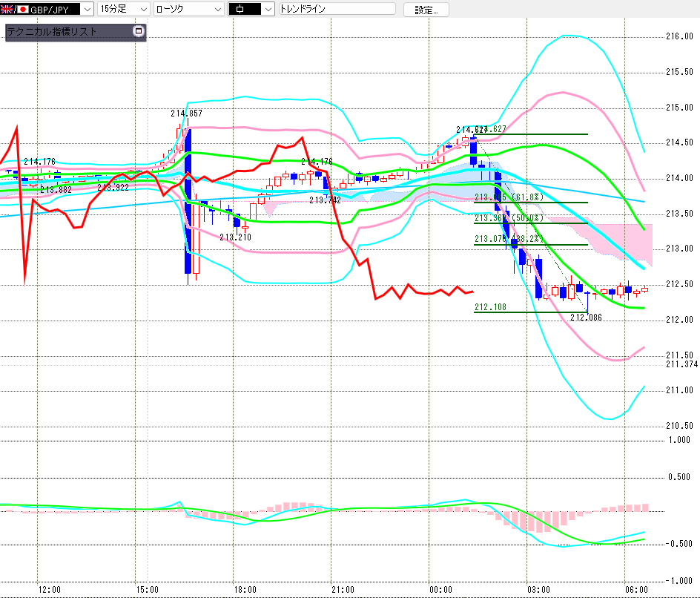Expand the テクニカル指標リスト panel icon
The width and height of the screenshot is (700, 598).
pyautogui.click(x=137, y=31)
